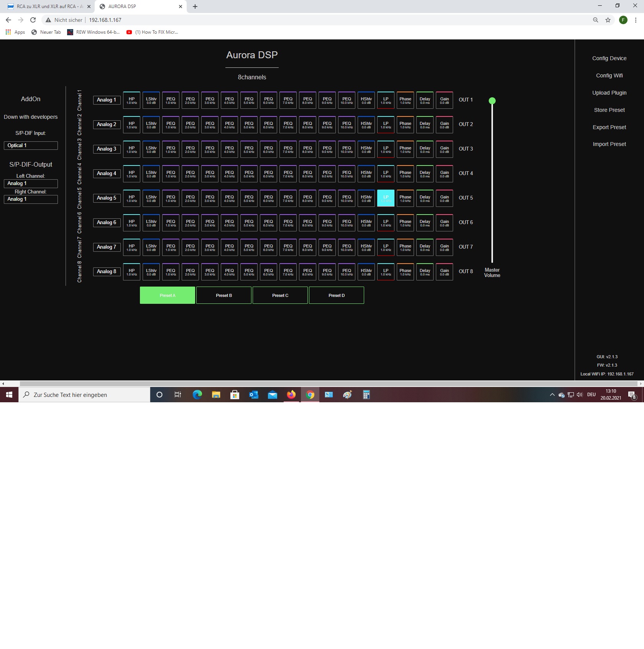
Task: Open the Gain block for OUT 8
Action: (x=444, y=272)
